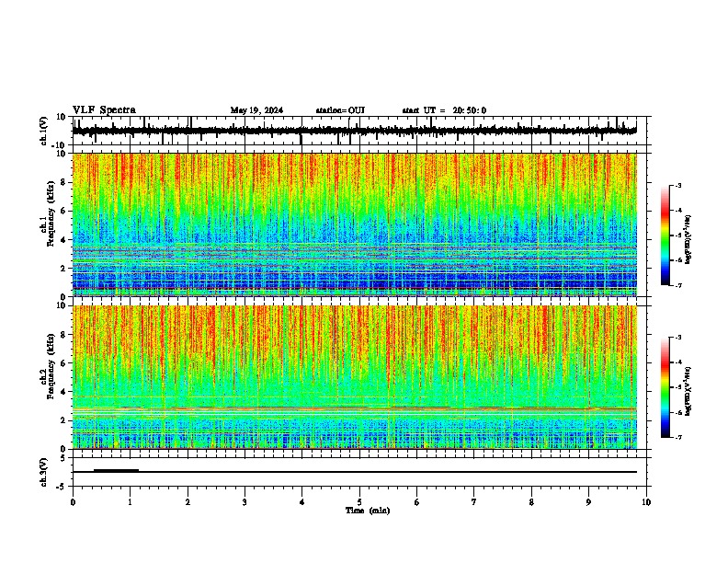Viewport: 728px width, 563px height.
Task: Click the "station=OUI" label
Action: (x=340, y=110)
